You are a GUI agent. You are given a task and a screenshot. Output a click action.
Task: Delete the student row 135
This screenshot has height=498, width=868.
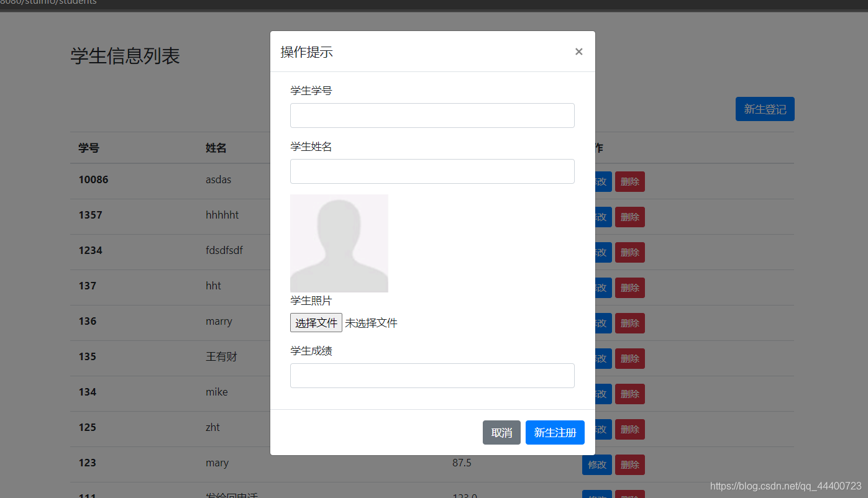coord(630,358)
